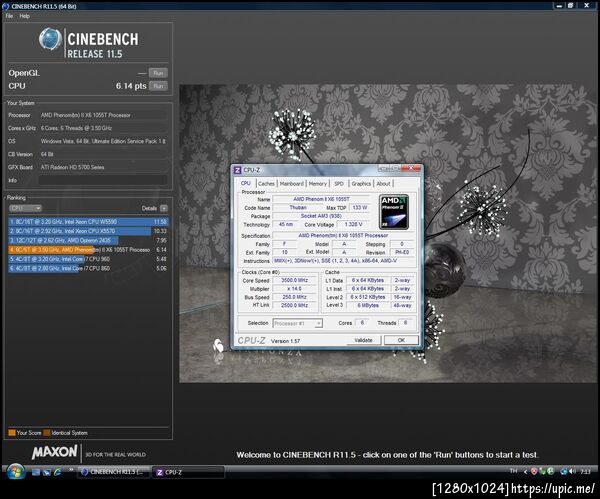Viewport: 600px width, 499px height.
Task: Click the Cinebench title bar app icon
Action: (x=6, y=6)
